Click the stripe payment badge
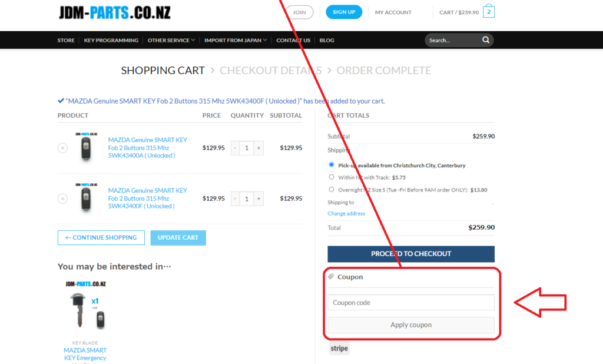603x364 pixels. click(x=339, y=348)
